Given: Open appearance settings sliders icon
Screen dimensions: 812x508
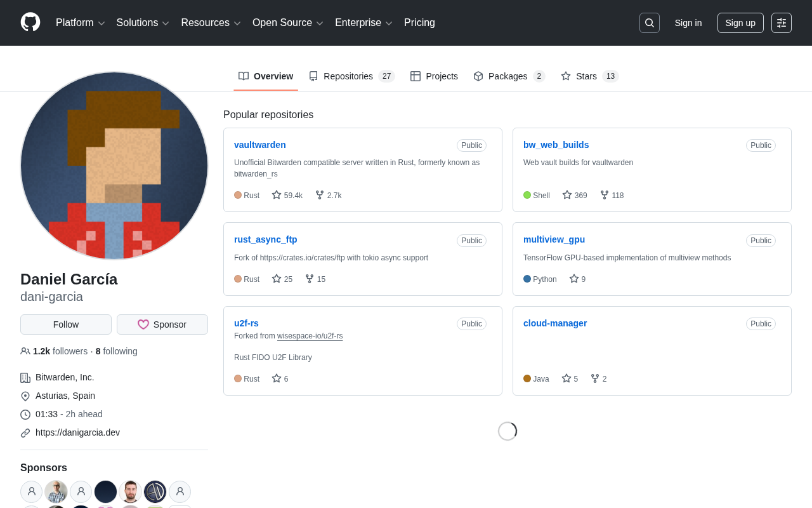Looking at the screenshot, I should click(782, 23).
